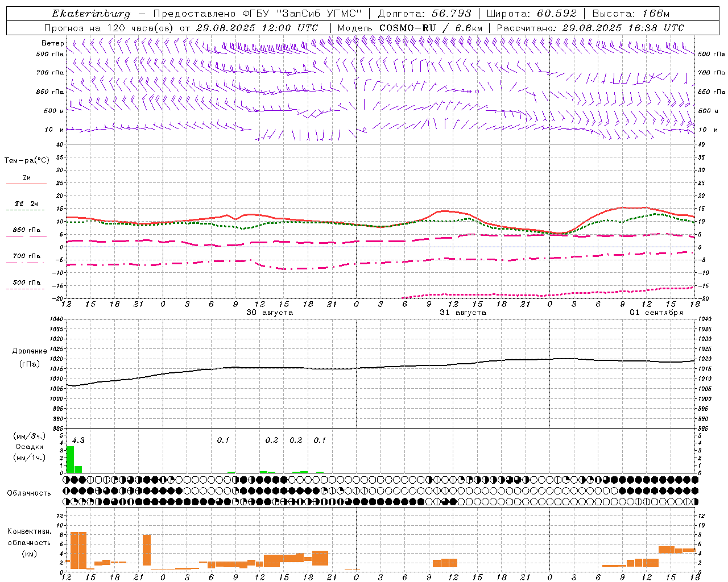Click the tall green precipitation bar under 4.3
The width and height of the screenshot is (728, 582).
[x=71, y=459]
